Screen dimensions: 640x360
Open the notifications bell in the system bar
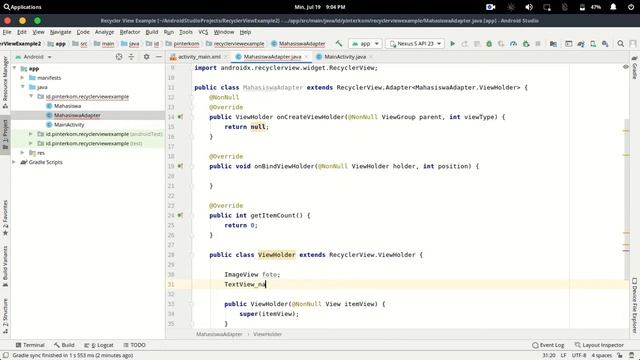(x=613, y=7)
